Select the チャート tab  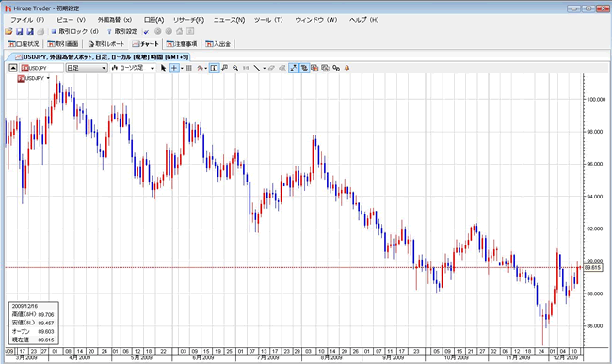click(x=146, y=44)
